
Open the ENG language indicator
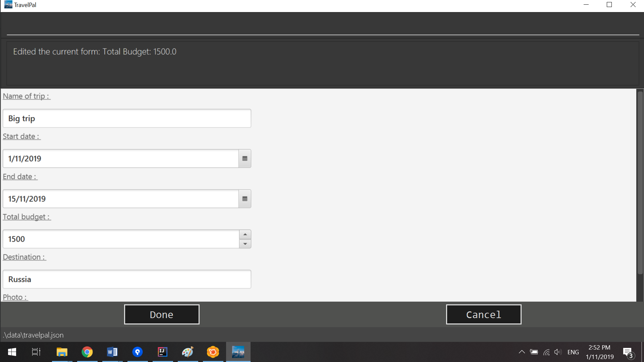point(573,352)
